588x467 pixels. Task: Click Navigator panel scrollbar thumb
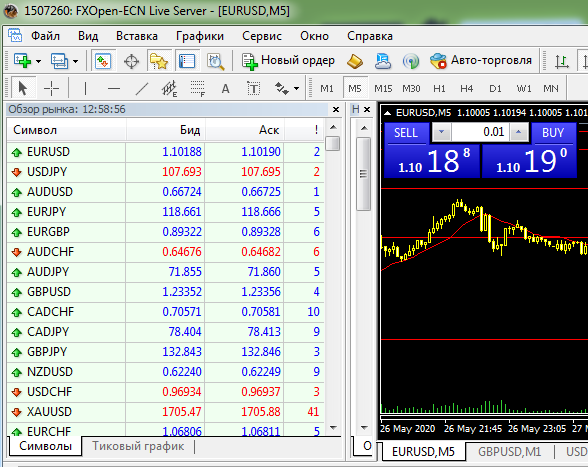363,174
